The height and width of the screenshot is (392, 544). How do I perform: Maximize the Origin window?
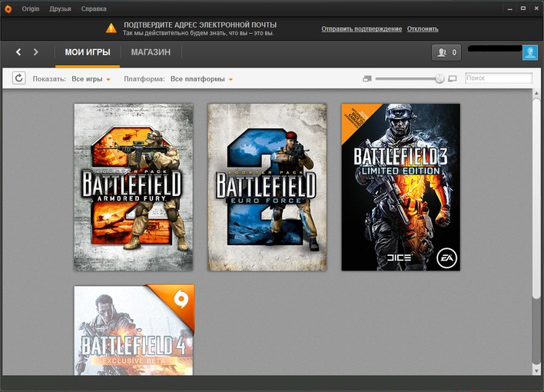point(523,8)
